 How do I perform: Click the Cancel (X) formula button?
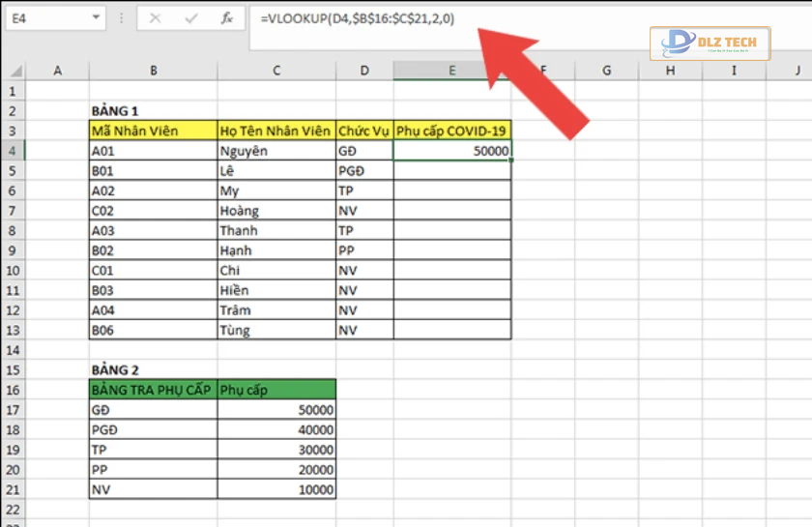coord(155,18)
